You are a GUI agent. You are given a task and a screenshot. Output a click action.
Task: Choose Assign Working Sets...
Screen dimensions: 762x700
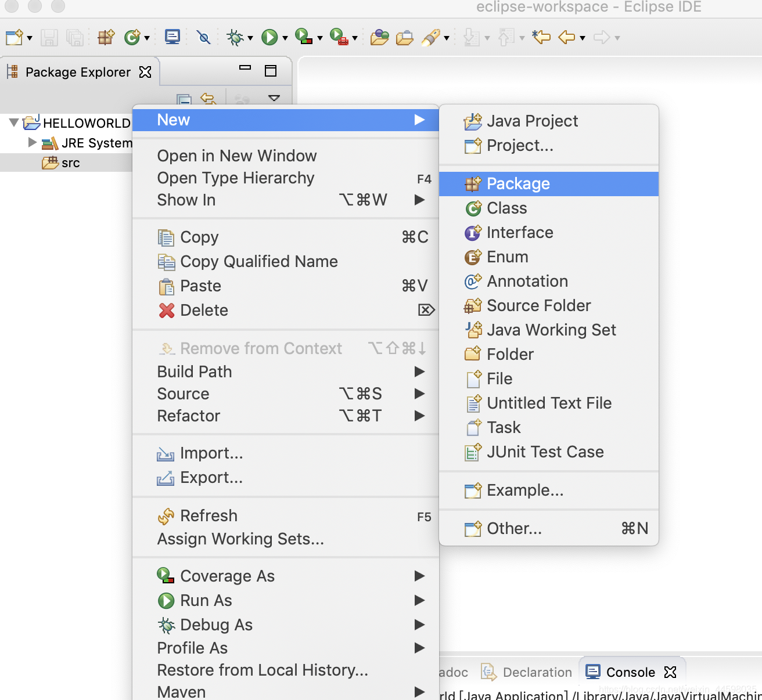tap(286, 539)
